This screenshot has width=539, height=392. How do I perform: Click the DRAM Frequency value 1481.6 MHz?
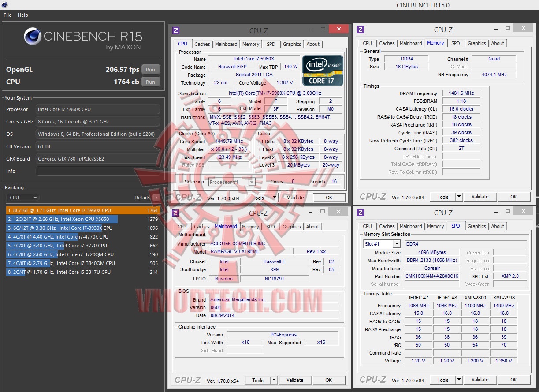click(461, 93)
